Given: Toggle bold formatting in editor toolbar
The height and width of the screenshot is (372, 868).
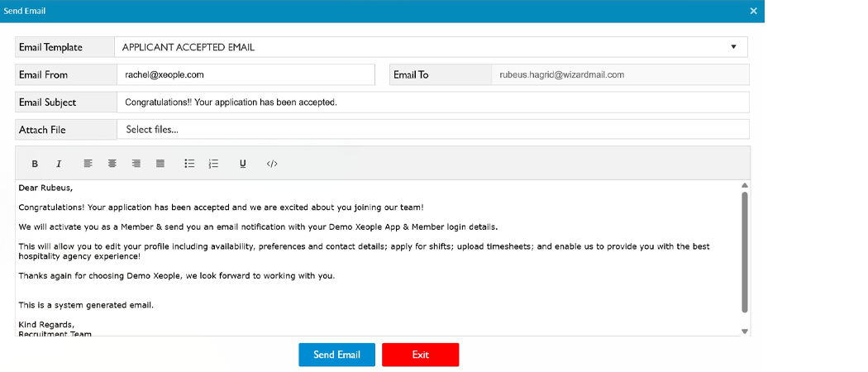Looking at the screenshot, I should click(x=35, y=164).
